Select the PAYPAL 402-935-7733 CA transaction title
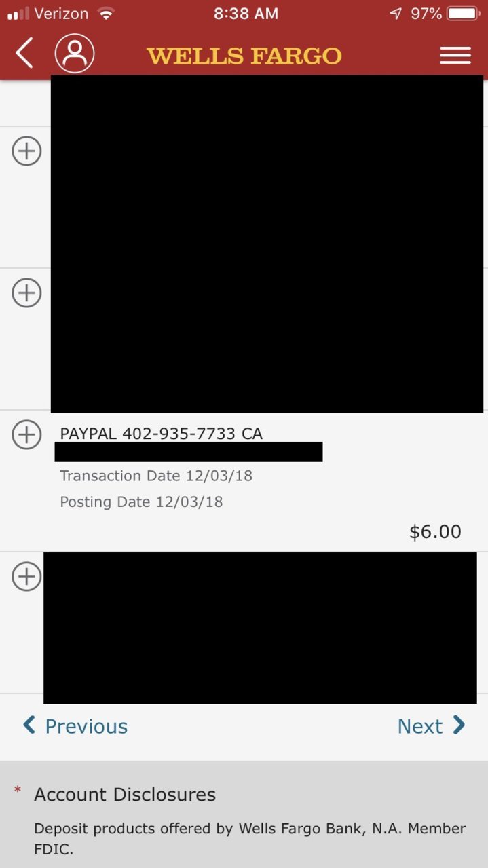 point(161,434)
